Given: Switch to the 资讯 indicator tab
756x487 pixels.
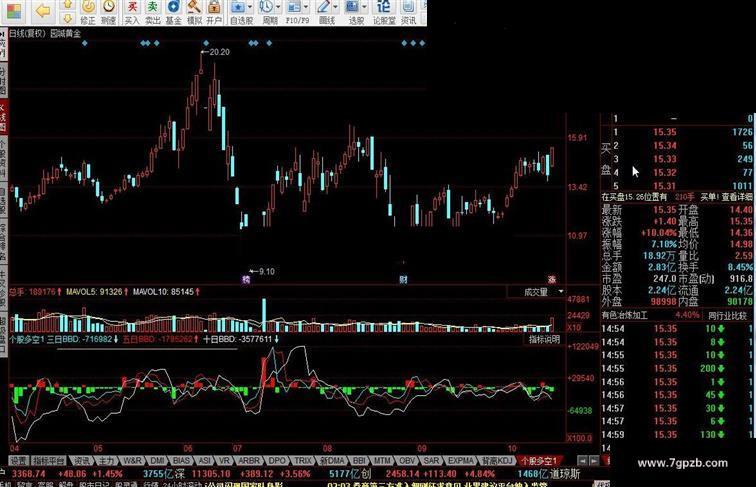Looking at the screenshot, I should 81,461.
